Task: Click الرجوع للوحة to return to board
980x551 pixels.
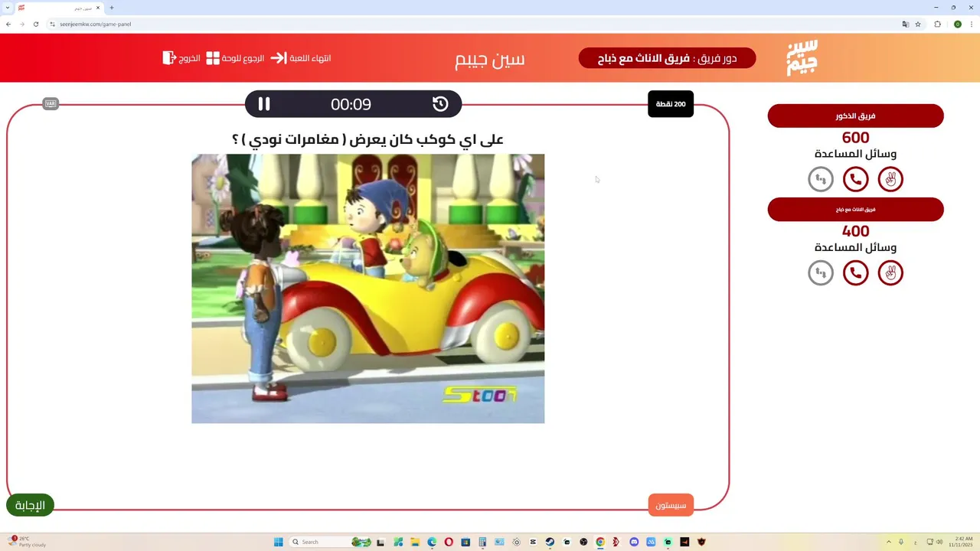Action: pos(236,58)
